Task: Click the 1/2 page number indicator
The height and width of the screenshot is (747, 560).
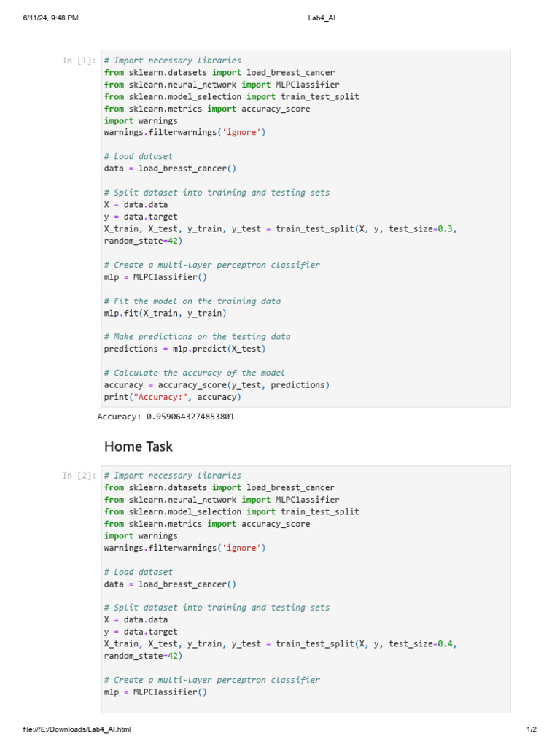Action: click(532, 729)
